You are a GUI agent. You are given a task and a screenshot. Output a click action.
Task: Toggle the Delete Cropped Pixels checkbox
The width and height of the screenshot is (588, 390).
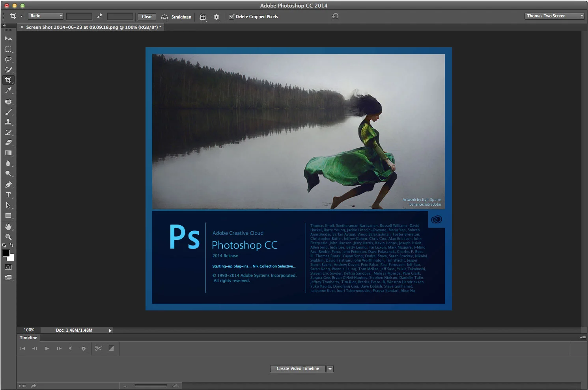click(232, 17)
